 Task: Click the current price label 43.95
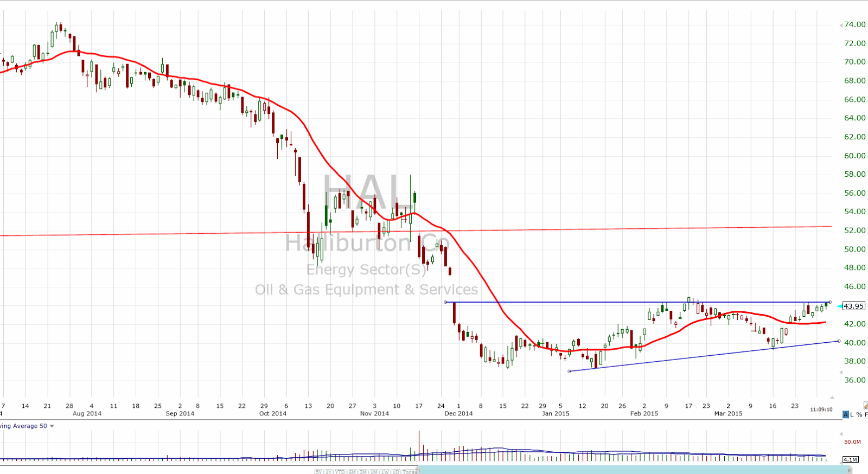pos(853,306)
